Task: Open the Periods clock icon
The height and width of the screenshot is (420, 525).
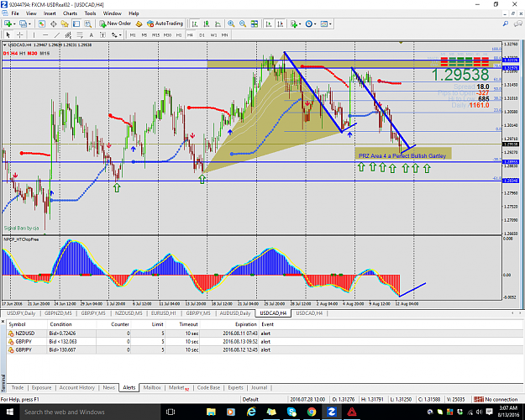Action: [309, 24]
